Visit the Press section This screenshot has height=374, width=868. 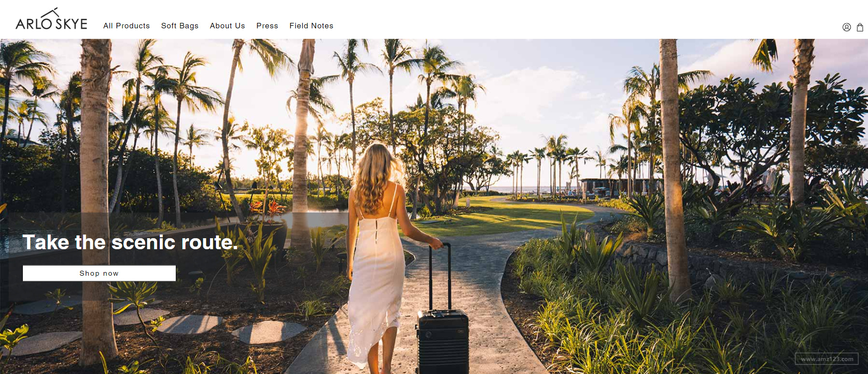point(267,26)
